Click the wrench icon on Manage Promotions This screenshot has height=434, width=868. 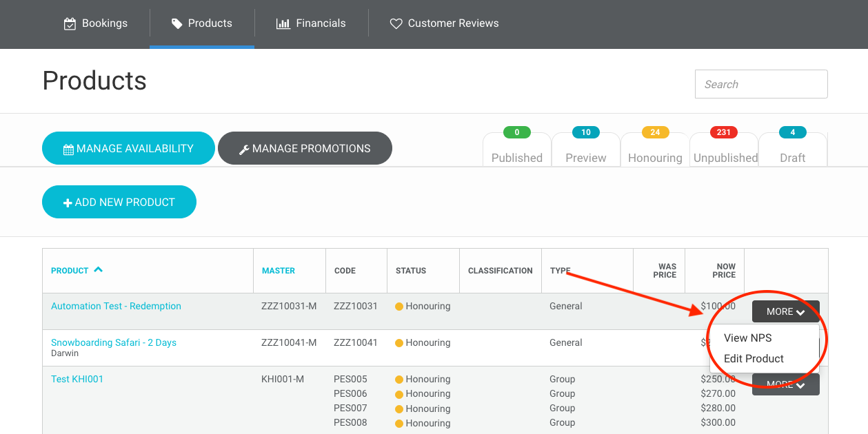(245, 148)
